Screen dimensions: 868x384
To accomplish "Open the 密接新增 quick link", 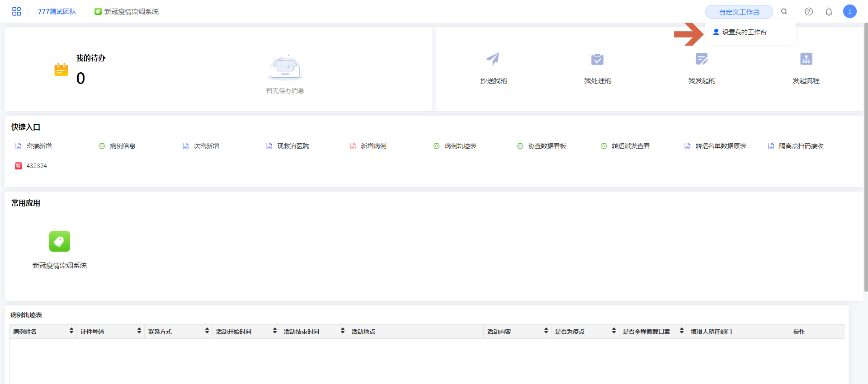I will (38, 146).
